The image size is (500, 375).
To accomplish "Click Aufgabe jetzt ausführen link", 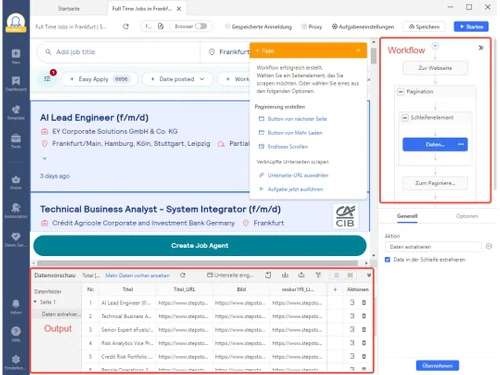I will 295,189.
